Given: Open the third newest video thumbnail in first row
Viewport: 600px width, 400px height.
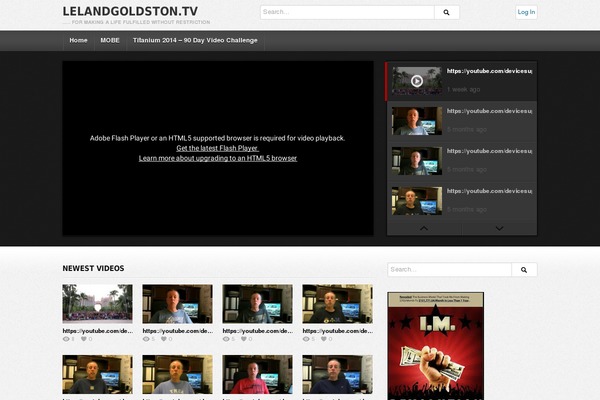Looking at the screenshot, I should pos(258,304).
